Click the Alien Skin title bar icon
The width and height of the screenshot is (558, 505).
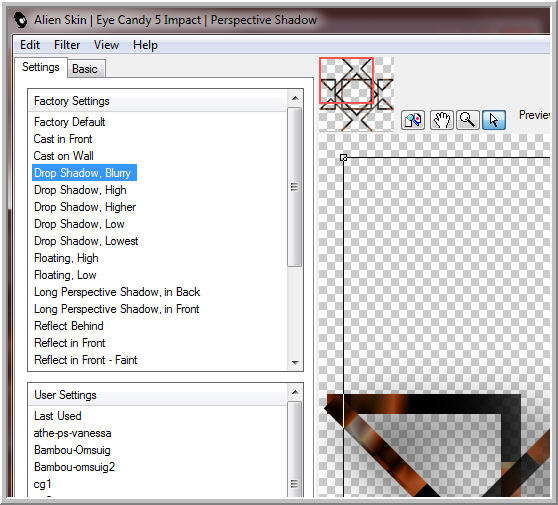[21, 20]
